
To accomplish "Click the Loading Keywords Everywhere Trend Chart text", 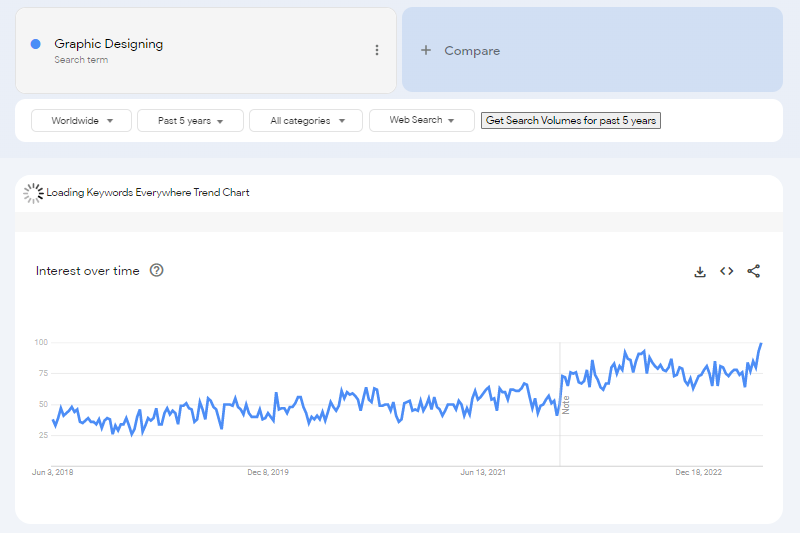I will (148, 192).
